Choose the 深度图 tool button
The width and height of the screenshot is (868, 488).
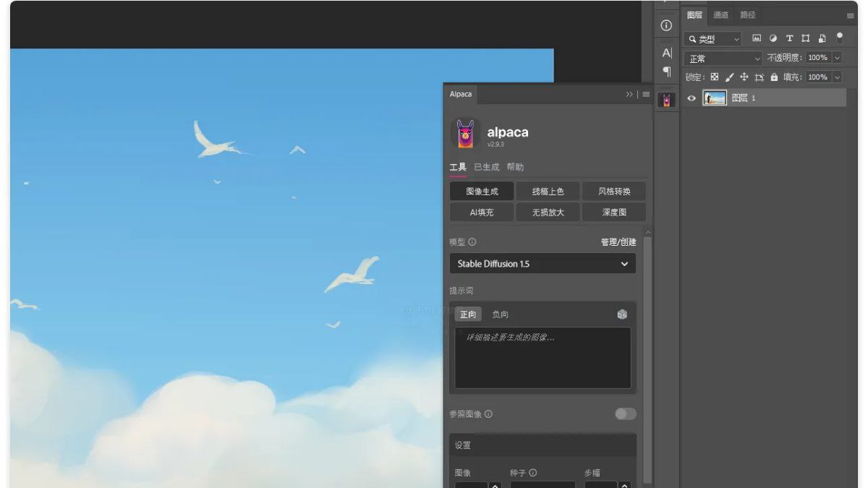[x=614, y=212]
